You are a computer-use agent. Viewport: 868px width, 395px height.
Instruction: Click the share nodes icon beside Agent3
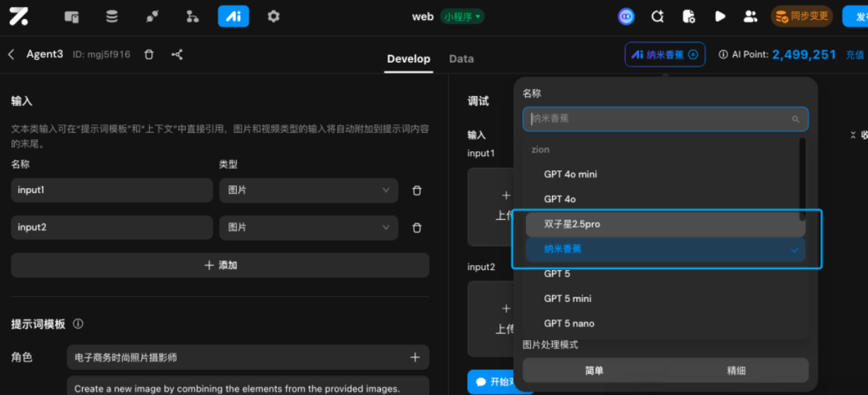coord(177,54)
